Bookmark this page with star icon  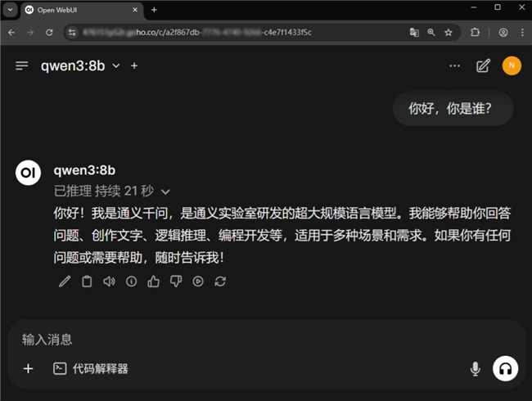tap(449, 33)
